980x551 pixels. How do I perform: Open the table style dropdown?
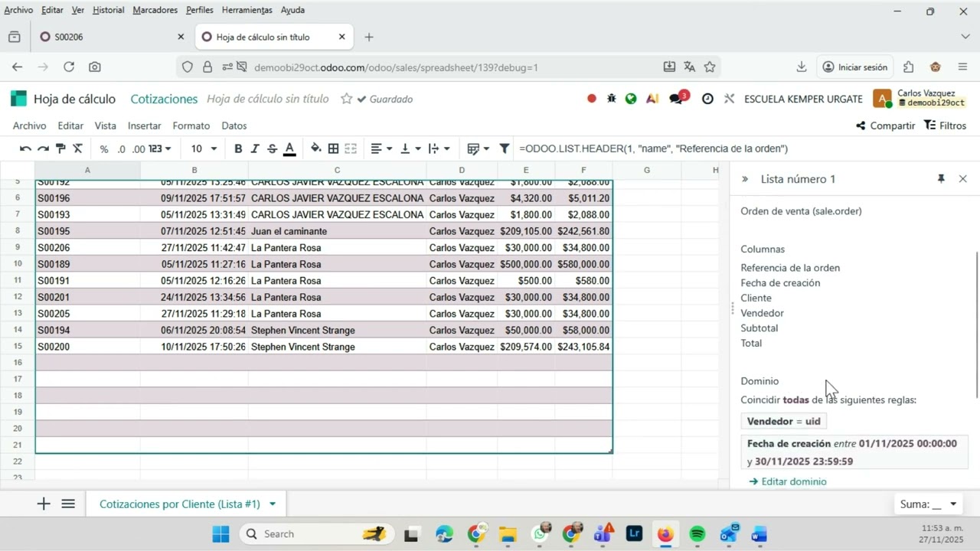[x=479, y=148]
